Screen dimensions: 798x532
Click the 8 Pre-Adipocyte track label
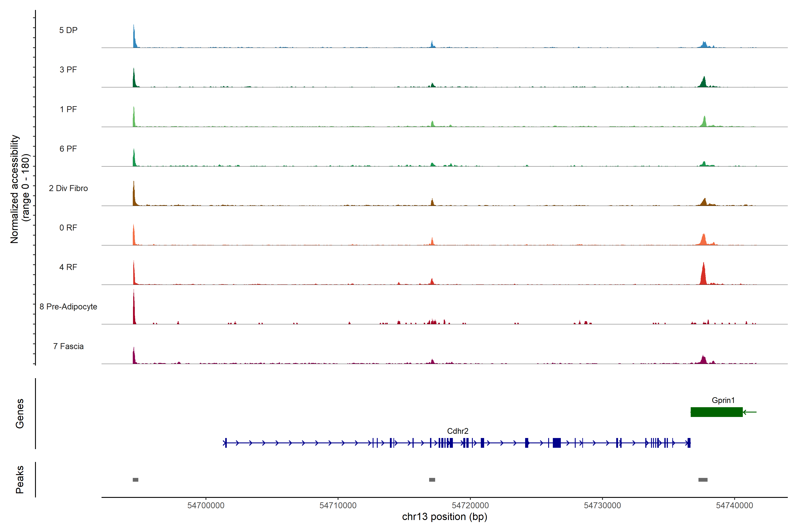(x=68, y=307)
